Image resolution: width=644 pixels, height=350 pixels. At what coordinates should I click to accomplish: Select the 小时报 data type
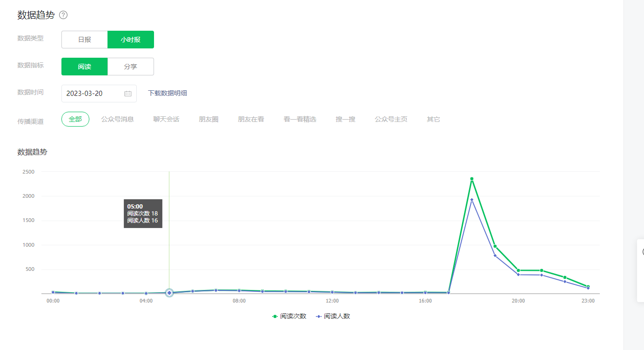(131, 40)
